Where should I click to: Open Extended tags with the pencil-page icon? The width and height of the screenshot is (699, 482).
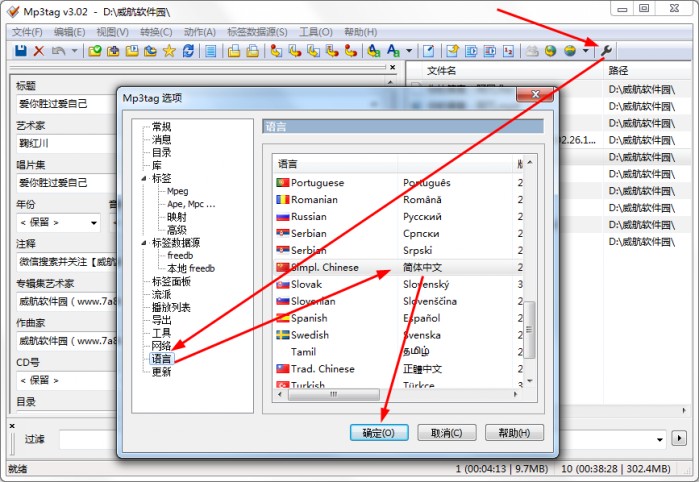pos(428,51)
